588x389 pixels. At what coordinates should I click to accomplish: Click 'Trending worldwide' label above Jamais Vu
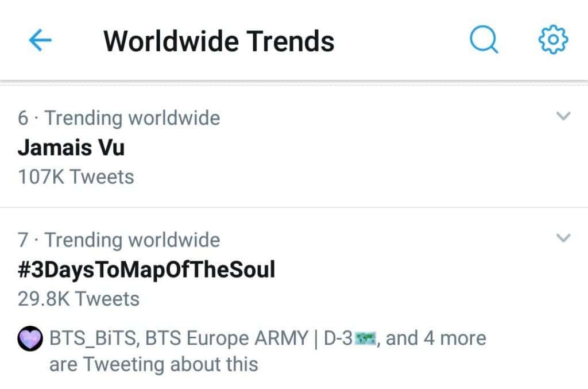click(x=132, y=118)
